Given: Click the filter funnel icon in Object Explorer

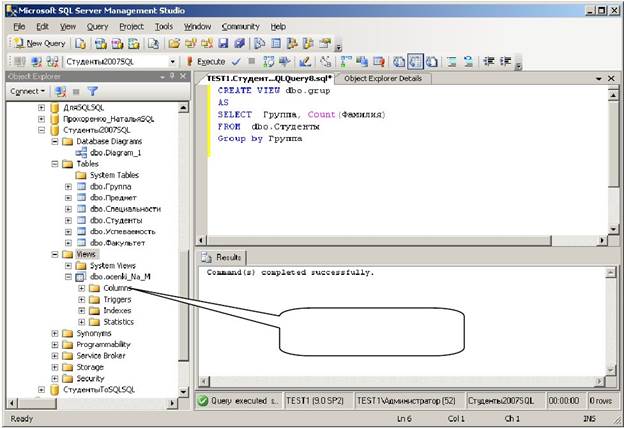Looking at the screenshot, I should pos(92,91).
